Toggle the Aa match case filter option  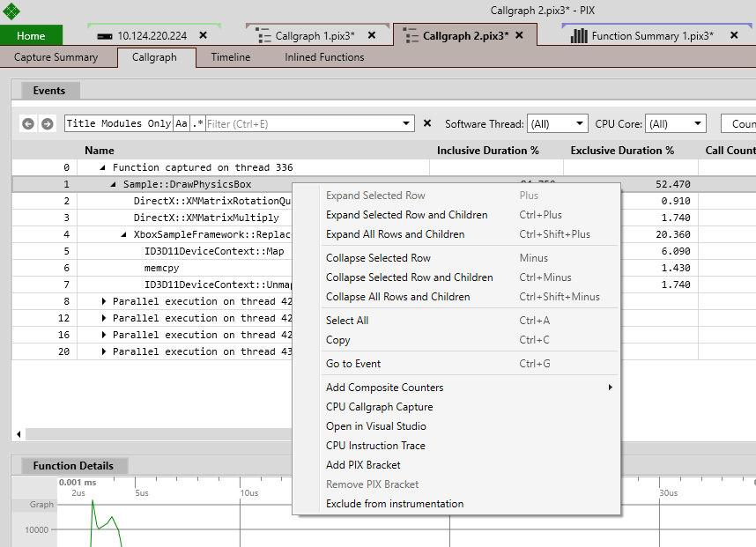tap(182, 124)
